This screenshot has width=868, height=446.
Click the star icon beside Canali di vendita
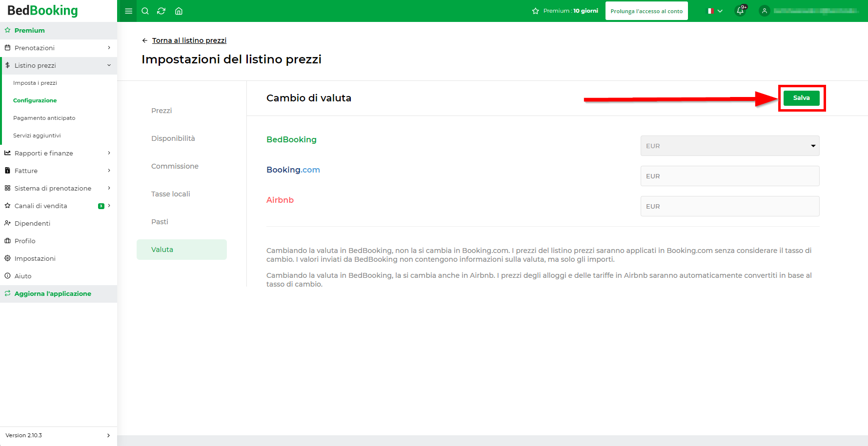7,206
